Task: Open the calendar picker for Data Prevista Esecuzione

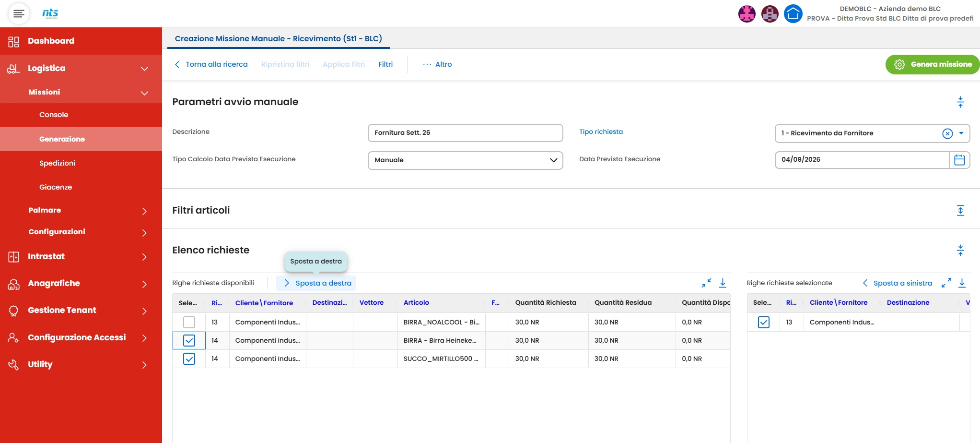Action: (959, 160)
